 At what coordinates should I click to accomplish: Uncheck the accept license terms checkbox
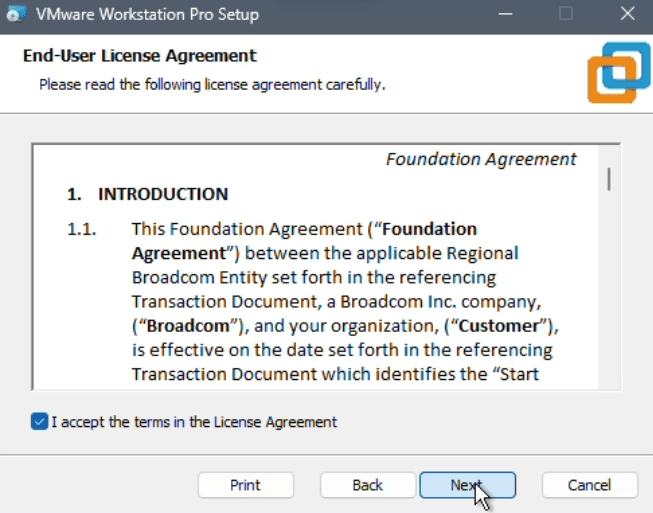click(40, 421)
